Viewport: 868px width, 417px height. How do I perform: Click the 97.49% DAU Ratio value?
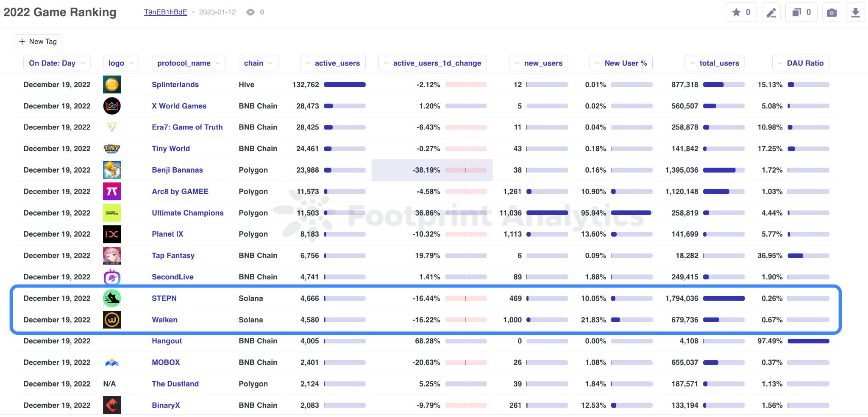(770, 341)
